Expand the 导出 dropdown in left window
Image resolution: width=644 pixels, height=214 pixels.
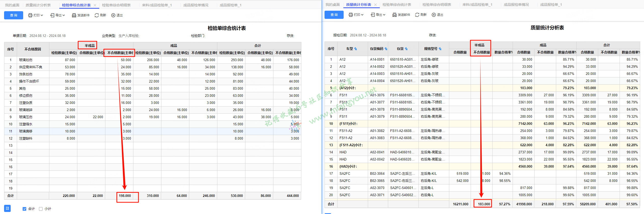point(58,15)
